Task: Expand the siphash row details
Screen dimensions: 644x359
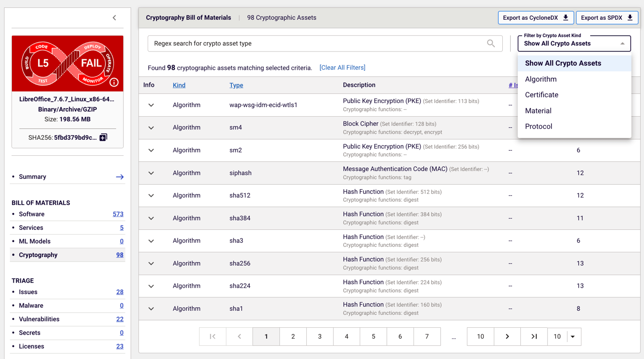Action: pyautogui.click(x=151, y=173)
